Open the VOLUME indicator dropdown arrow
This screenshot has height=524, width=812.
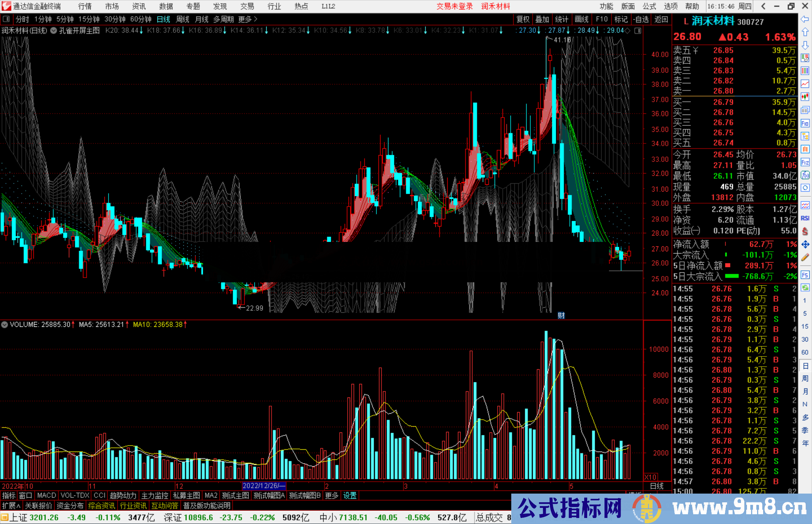5,325
